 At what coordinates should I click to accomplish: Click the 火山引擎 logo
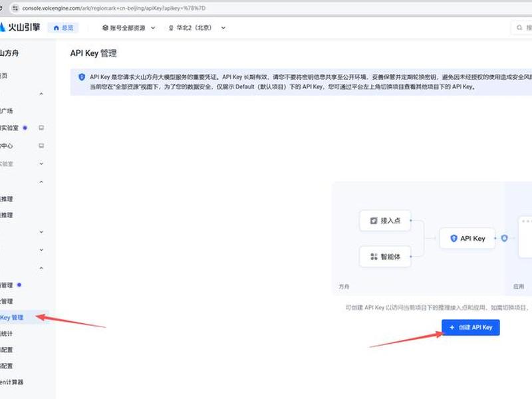[x=20, y=27]
